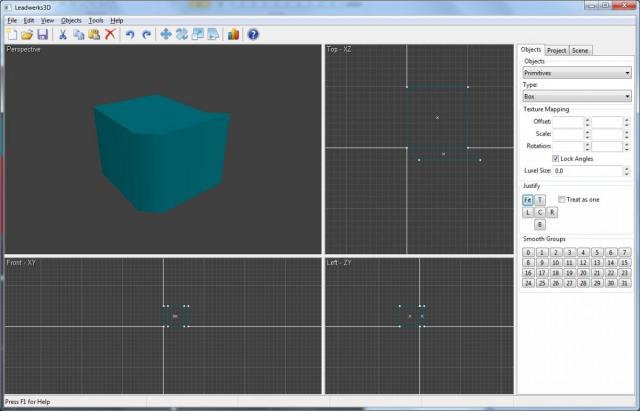The width and height of the screenshot is (640, 411).
Task: Click the Undo arrow icon
Action: click(130, 34)
